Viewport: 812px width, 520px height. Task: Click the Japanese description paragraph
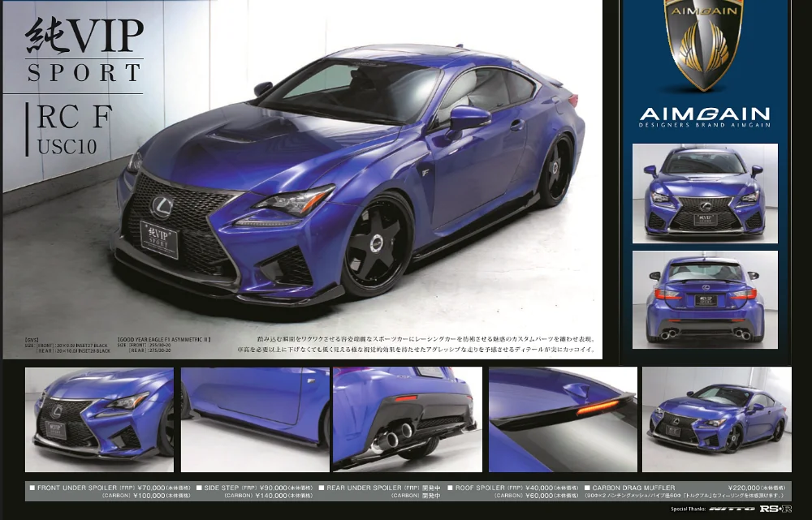(417, 344)
